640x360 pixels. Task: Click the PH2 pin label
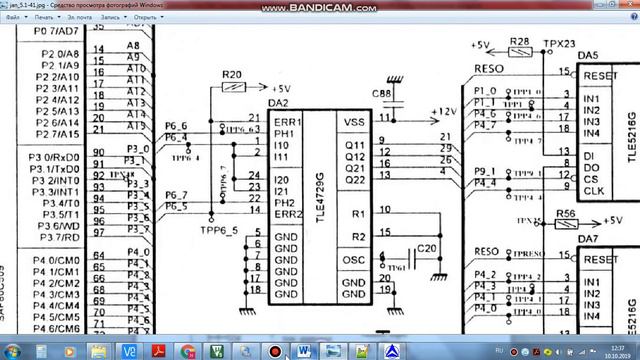[284, 203]
